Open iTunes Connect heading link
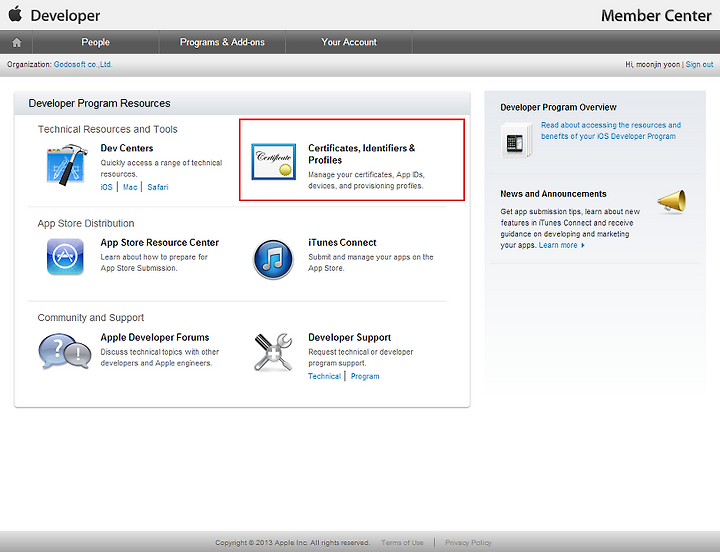The height and width of the screenshot is (552, 720). point(342,242)
